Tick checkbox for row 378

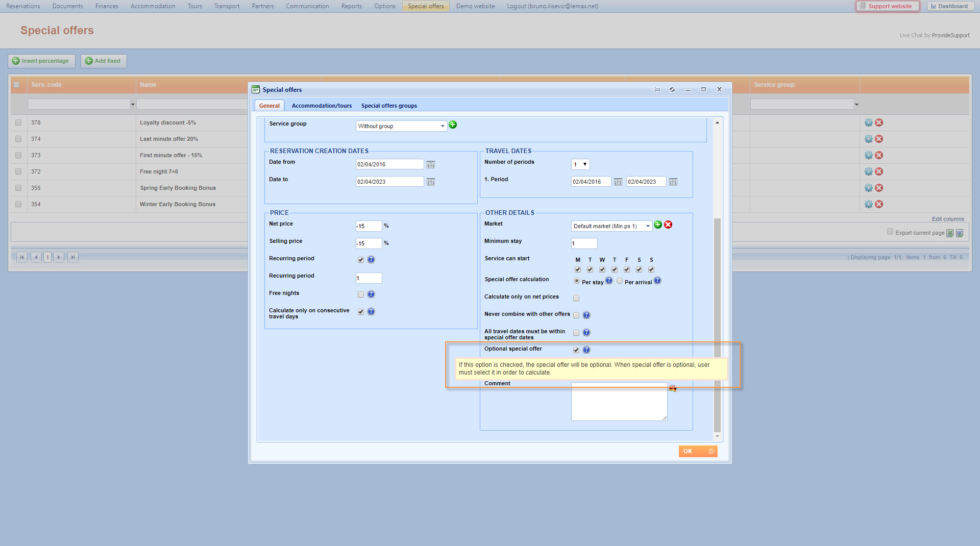click(x=18, y=122)
